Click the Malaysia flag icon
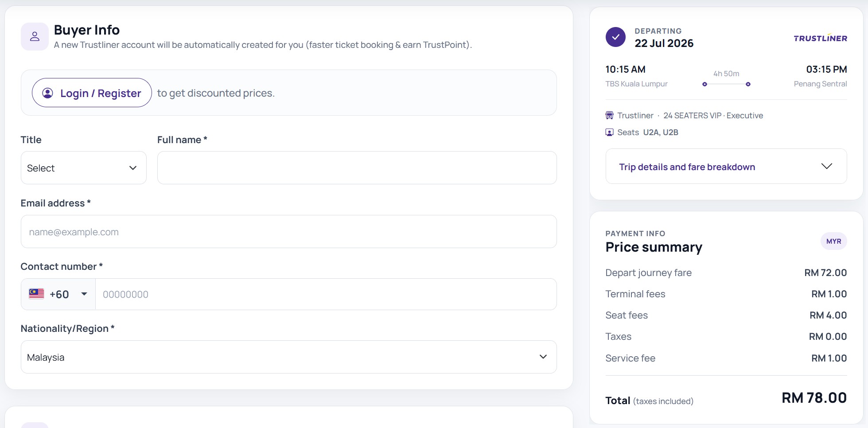 pyautogui.click(x=36, y=294)
